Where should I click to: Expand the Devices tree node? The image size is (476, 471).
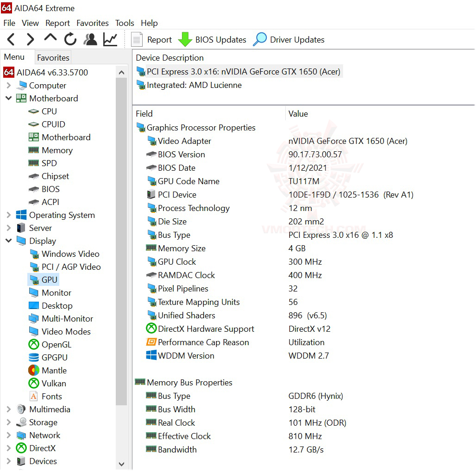point(8,461)
